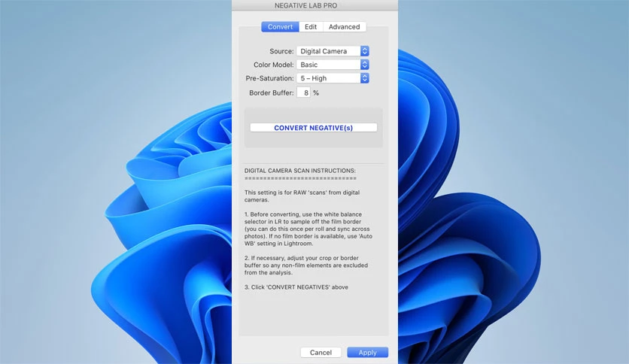Viewport: 629px width, 364px height.
Task: Focus the Border Buffer percentage field
Action: 304,93
